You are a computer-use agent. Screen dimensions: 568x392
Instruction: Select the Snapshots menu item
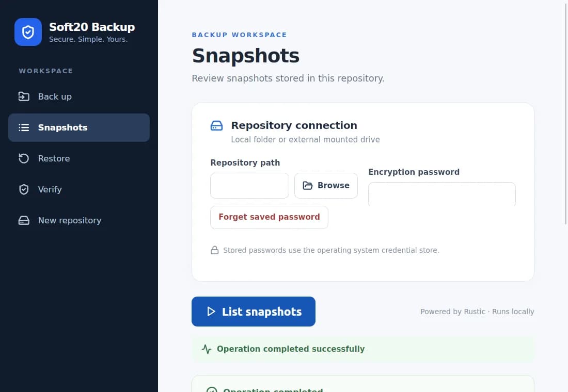pyautogui.click(x=79, y=127)
